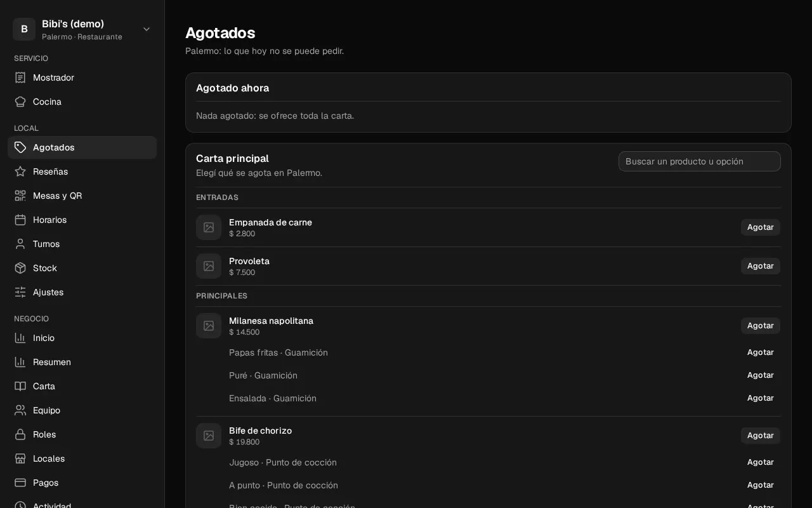
Task: Click the Turnos person icon
Action: click(x=20, y=244)
